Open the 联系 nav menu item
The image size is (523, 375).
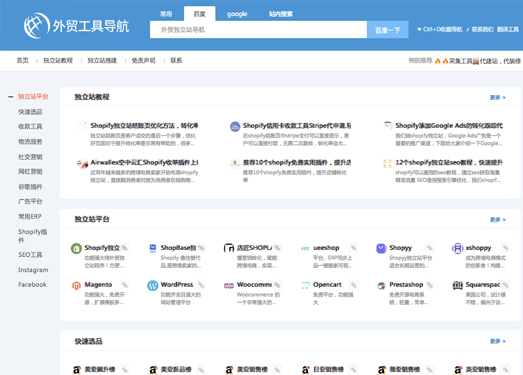176,60
